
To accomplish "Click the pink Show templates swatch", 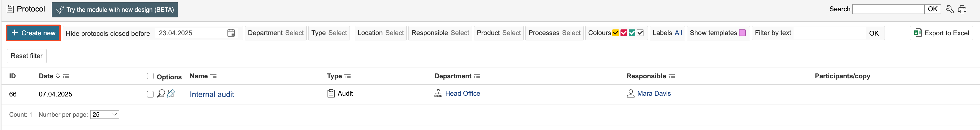I will click(742, 33).
